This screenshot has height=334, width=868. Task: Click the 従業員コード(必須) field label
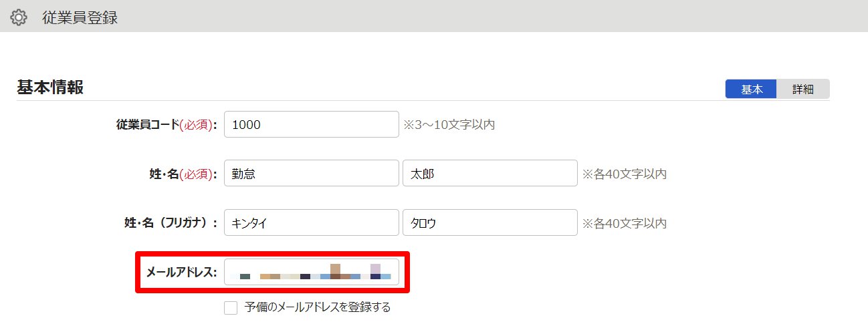pos(167,124)
